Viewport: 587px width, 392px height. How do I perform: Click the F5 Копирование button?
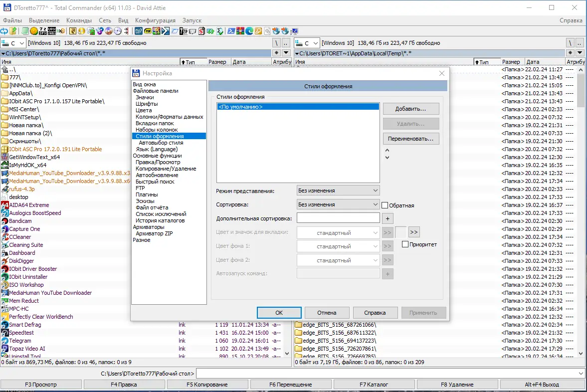(x=207, y=385)
